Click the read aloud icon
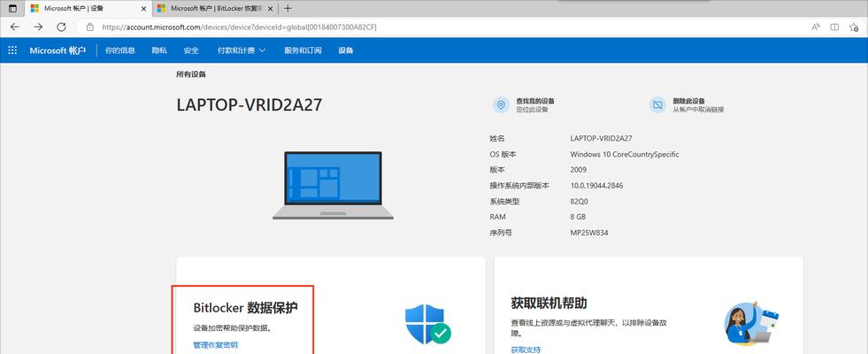 tap(816, 27)
